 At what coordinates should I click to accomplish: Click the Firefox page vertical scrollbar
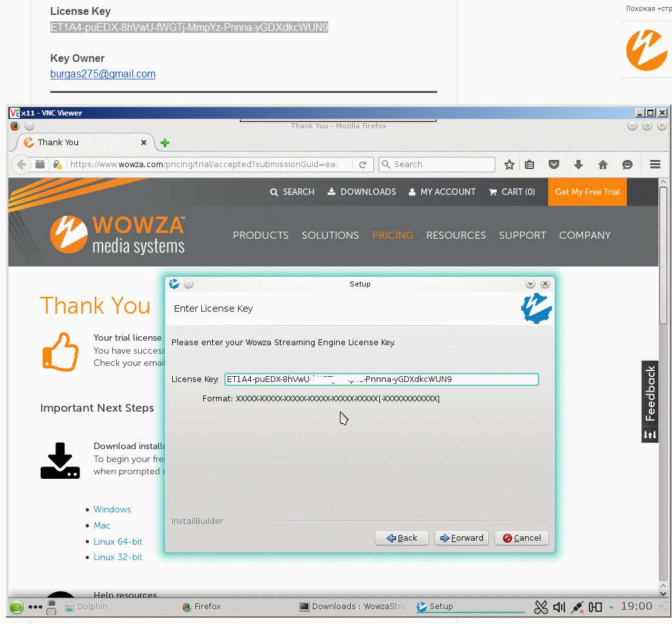point(663,255)
